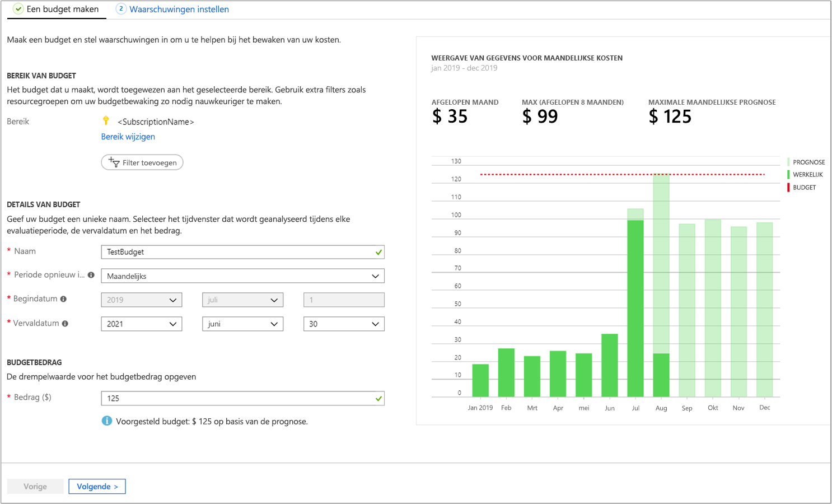
Task: Open the Vervaldatum year dropdown showing 2021
Action: (x=142, y=324)
